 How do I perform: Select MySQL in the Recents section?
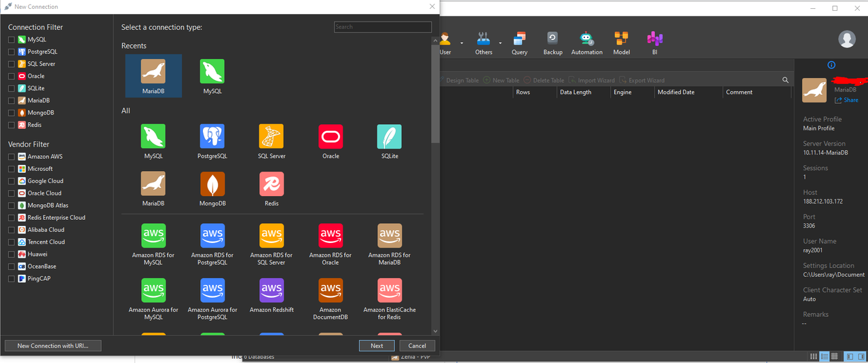(x=212, y=76)
